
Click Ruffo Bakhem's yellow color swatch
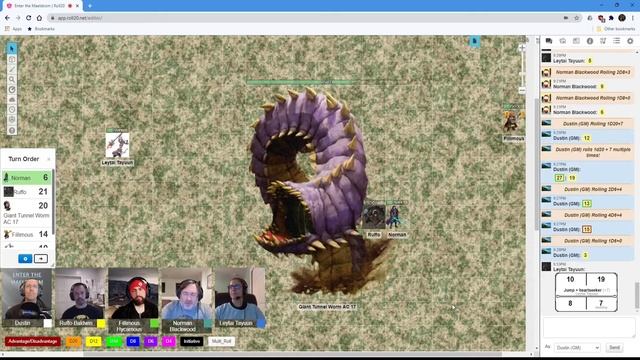(101, 324)
